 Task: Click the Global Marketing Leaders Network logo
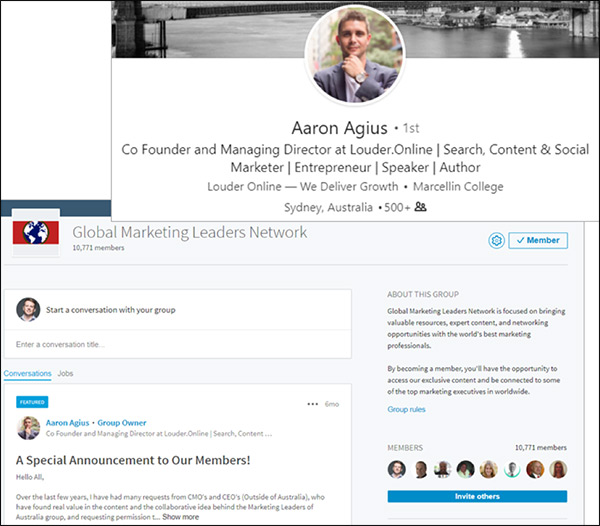[x=36, y=233]
